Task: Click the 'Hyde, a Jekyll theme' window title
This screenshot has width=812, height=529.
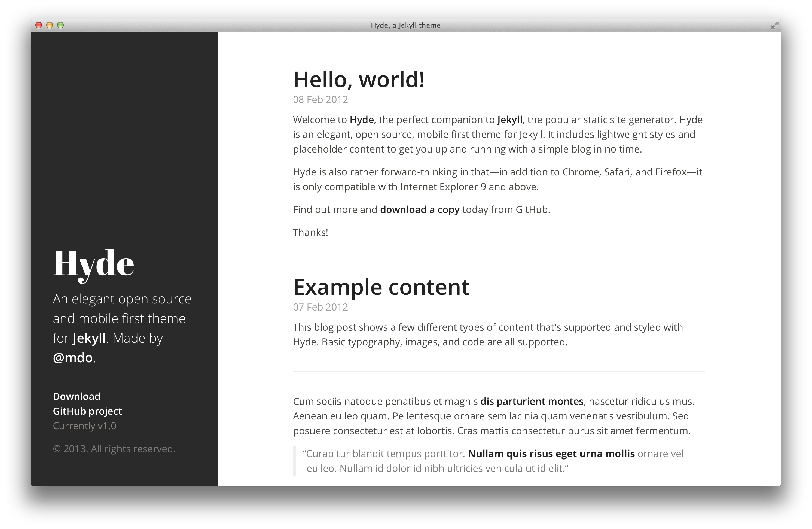Action: pos(405,25)
